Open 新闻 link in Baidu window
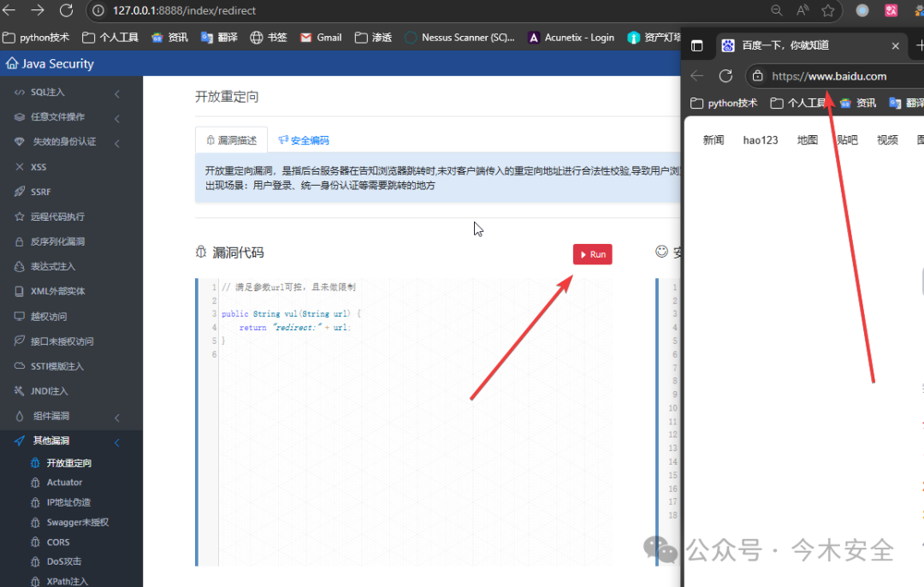924x587 pixels. click(x=713, y=139)
